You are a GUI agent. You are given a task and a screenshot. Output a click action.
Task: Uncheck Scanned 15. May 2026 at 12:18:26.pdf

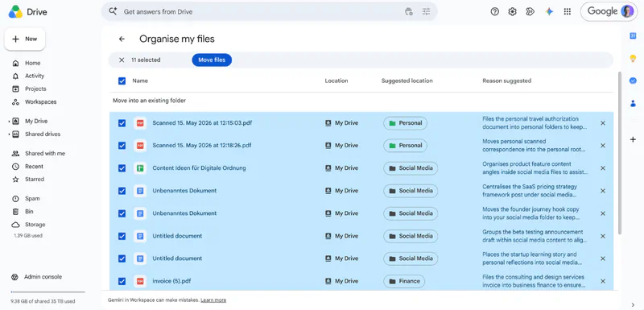(122, 146)
